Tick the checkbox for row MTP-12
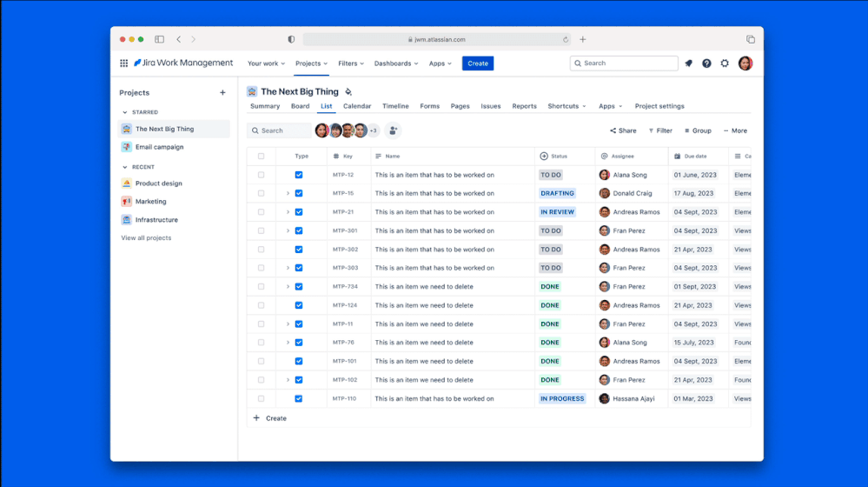This screenshot has height=487, width=868. click(261, 175)
